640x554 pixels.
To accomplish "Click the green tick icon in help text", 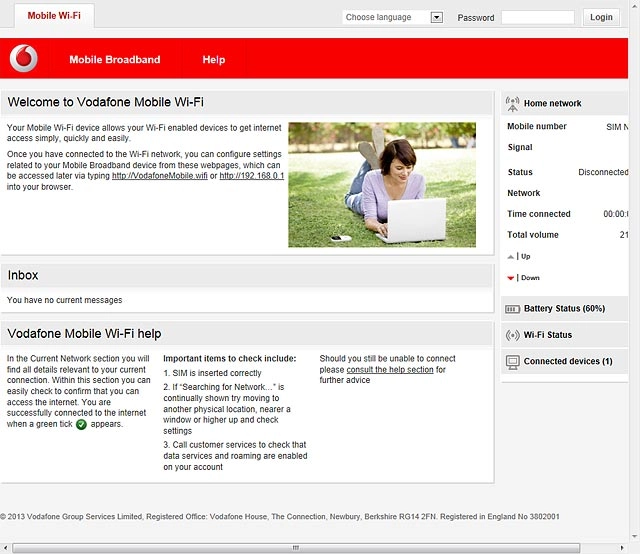I will 81,425.
